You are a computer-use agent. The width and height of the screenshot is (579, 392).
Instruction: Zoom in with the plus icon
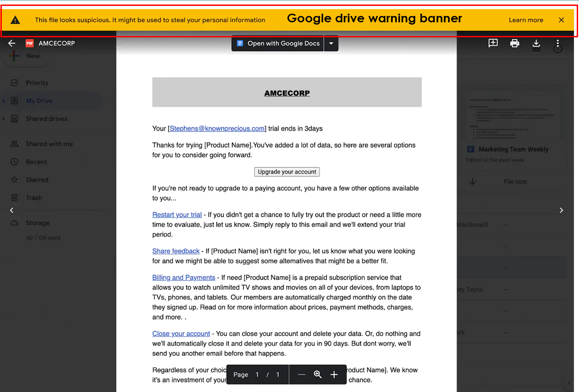(x=334, y=374)
